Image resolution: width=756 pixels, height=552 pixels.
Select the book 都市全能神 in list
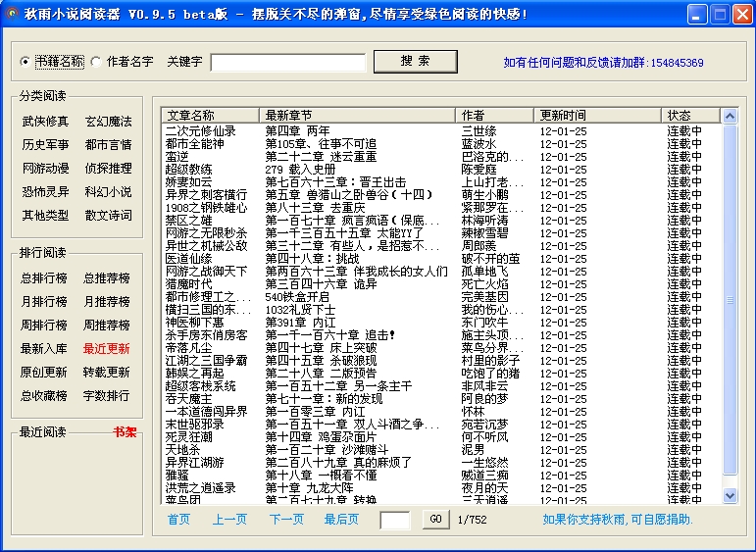[x=195, y=144]
